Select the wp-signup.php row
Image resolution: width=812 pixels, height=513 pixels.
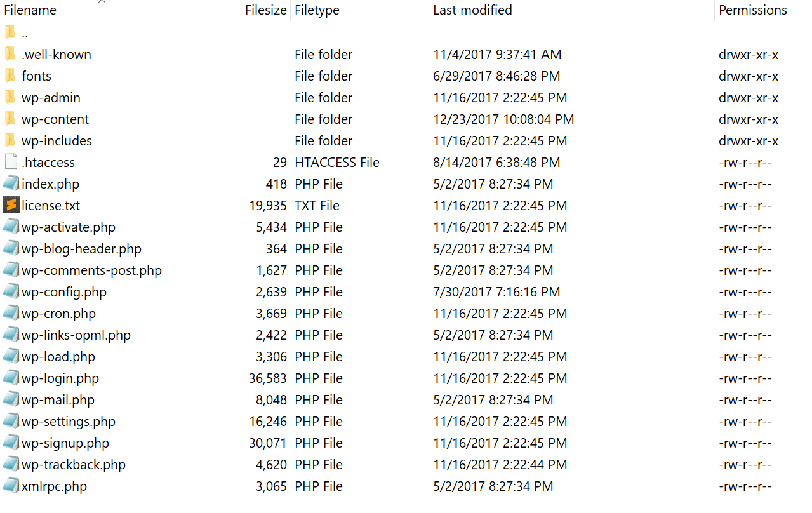click(x=63, y=443)
